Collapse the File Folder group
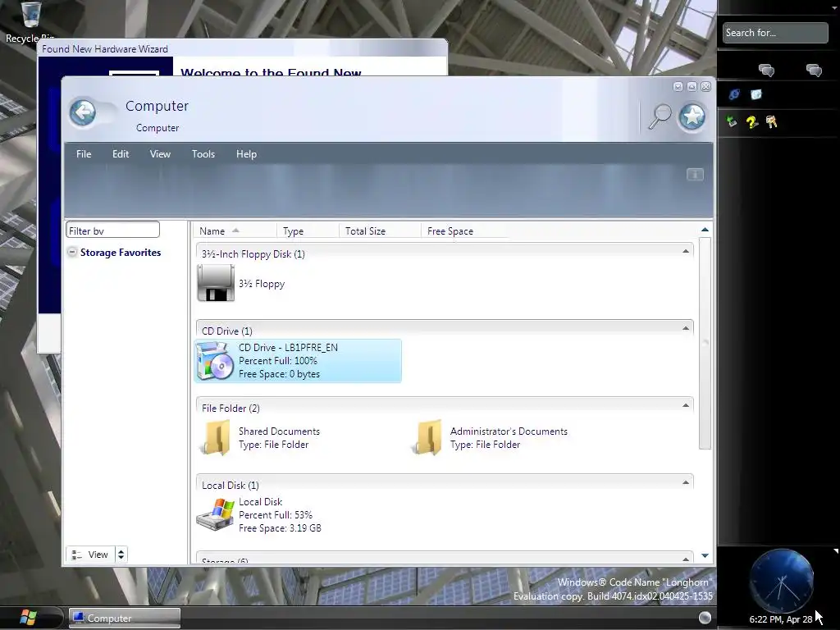The image size is (840, 630). click(x=685, y=405)
